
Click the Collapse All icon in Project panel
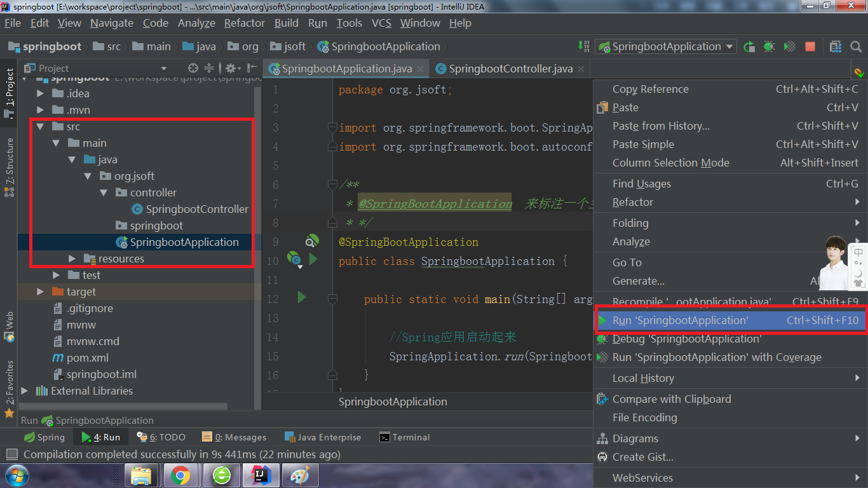pos(209,68)
